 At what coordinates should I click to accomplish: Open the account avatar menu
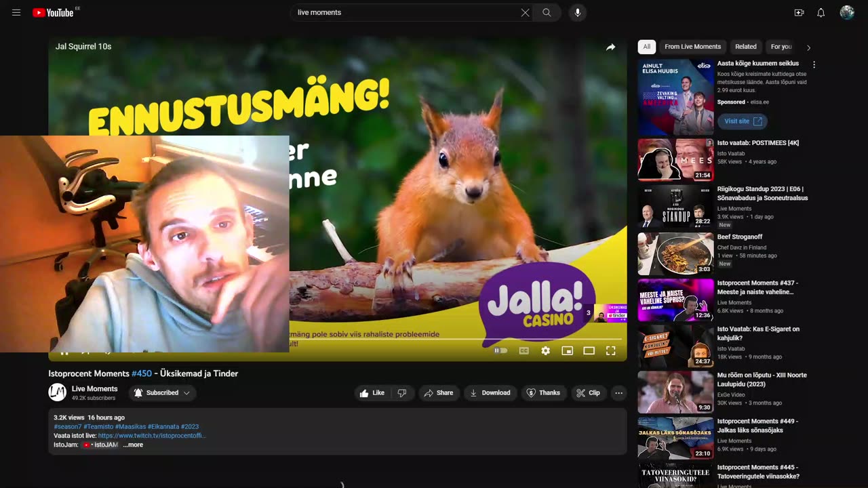[847, 12]
